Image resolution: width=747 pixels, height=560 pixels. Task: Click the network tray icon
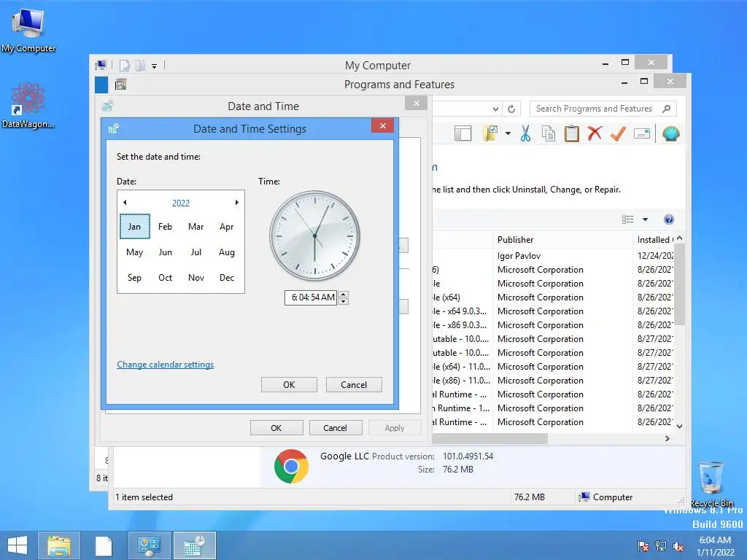661,545
